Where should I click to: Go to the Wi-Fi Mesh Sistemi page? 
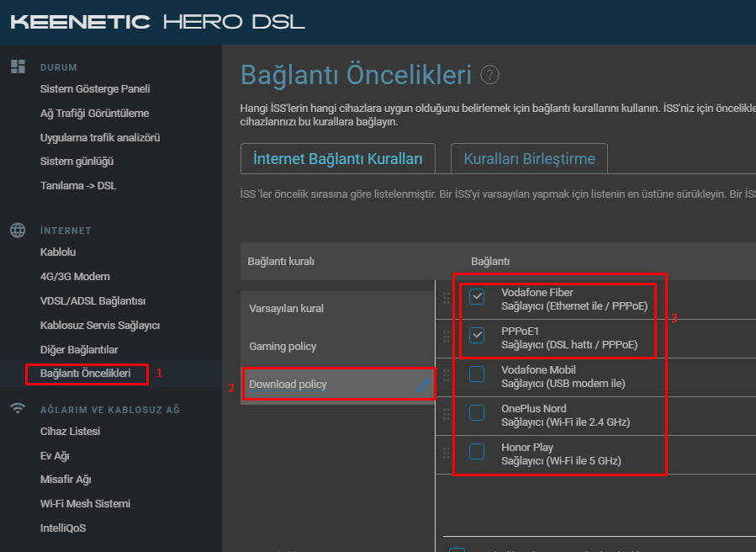click(85, 504)
